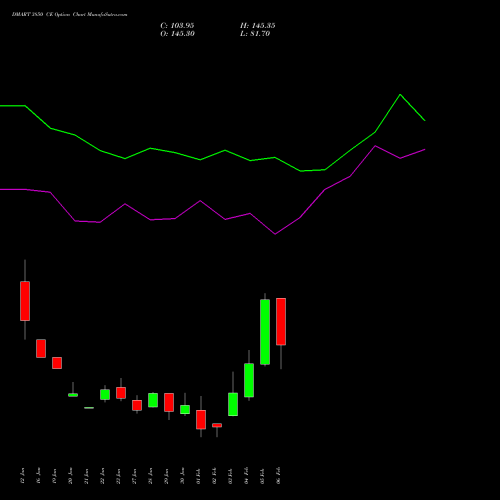Click the 30 Jan date label

coord(183,475)
